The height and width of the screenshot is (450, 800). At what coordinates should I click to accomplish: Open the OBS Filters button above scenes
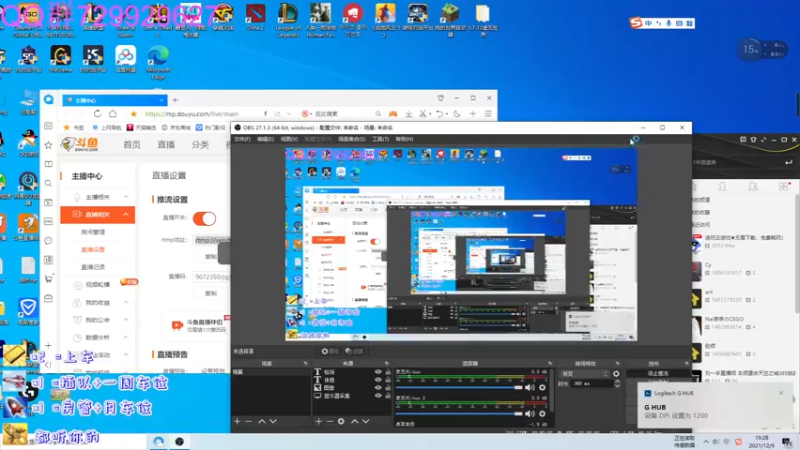[x=354, y=351]
